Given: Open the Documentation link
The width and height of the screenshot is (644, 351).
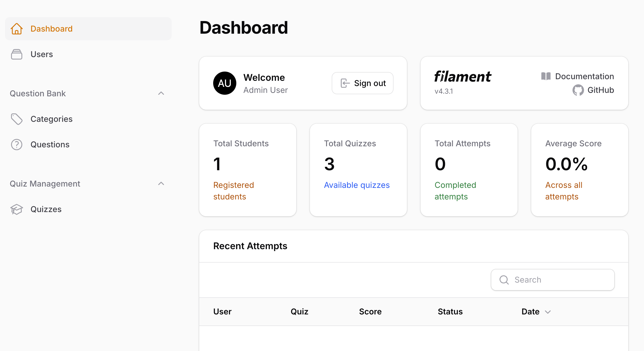Looking at the screenshot, I should point(584,76).
